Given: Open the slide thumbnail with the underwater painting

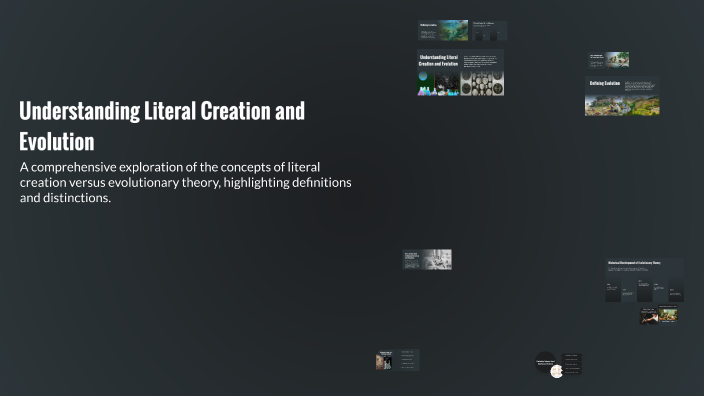Looking at the screenshot, I should pyautogui.click(x=443, y=31).
